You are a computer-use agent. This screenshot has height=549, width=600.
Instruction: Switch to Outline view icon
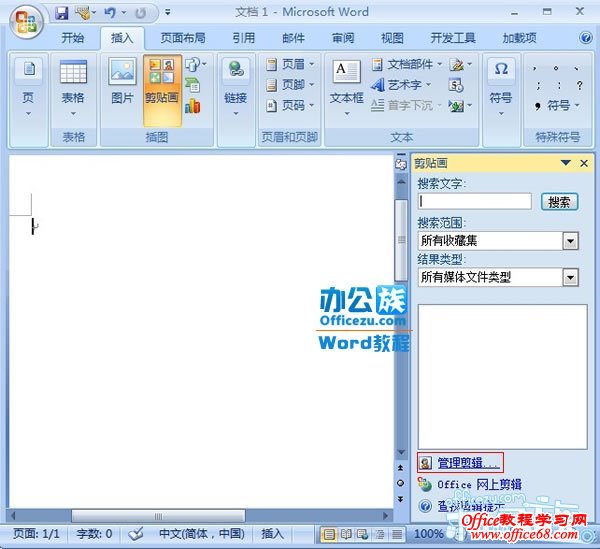tap(380, 534)
